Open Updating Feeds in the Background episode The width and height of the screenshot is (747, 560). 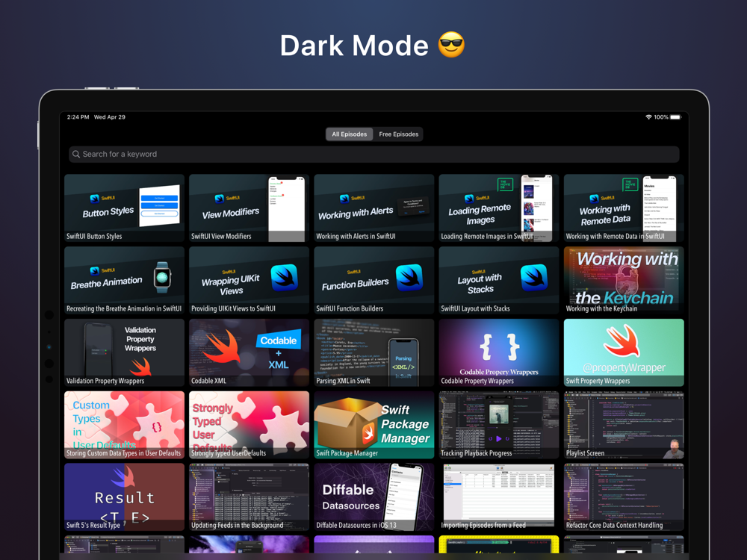249,497
